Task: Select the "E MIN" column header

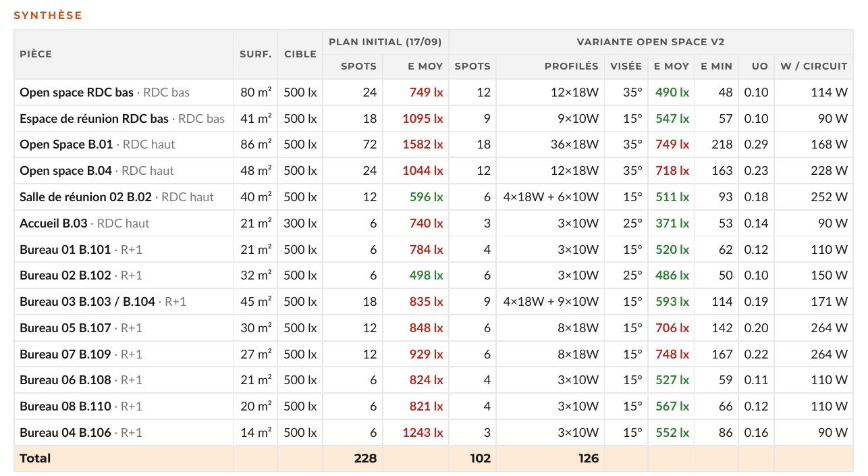Action: point(717,66)
